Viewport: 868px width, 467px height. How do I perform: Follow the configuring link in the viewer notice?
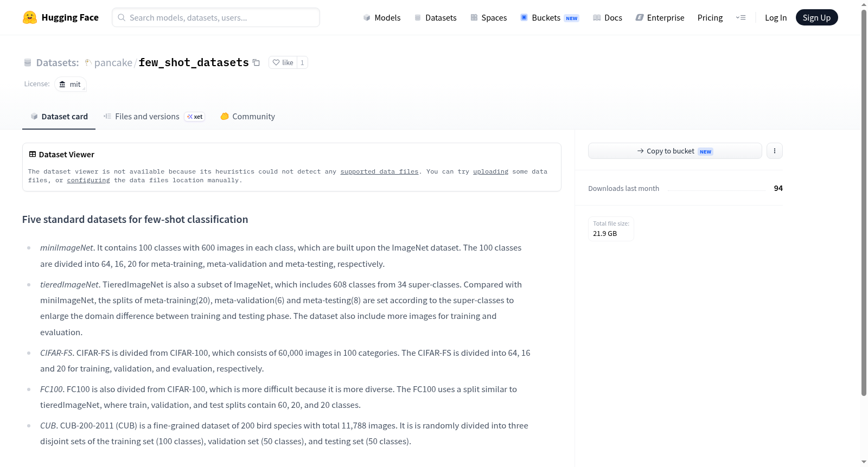pyautogui.click(x=88, y=180)
